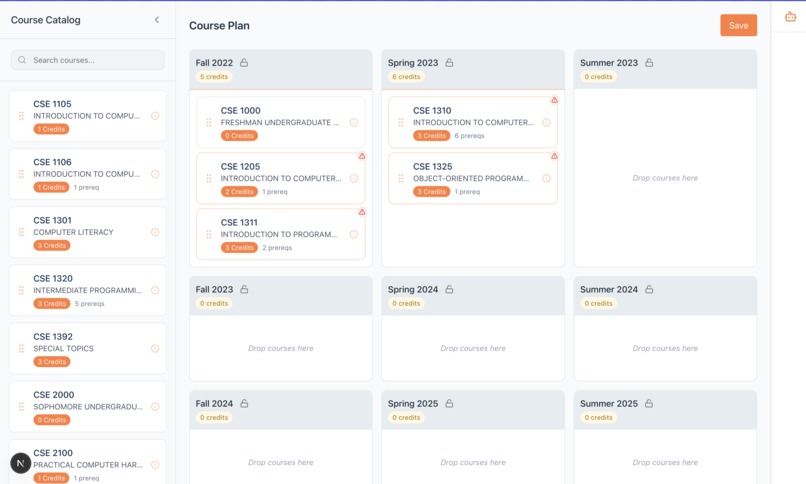Click the Course Plan heading

coord(219,26)
